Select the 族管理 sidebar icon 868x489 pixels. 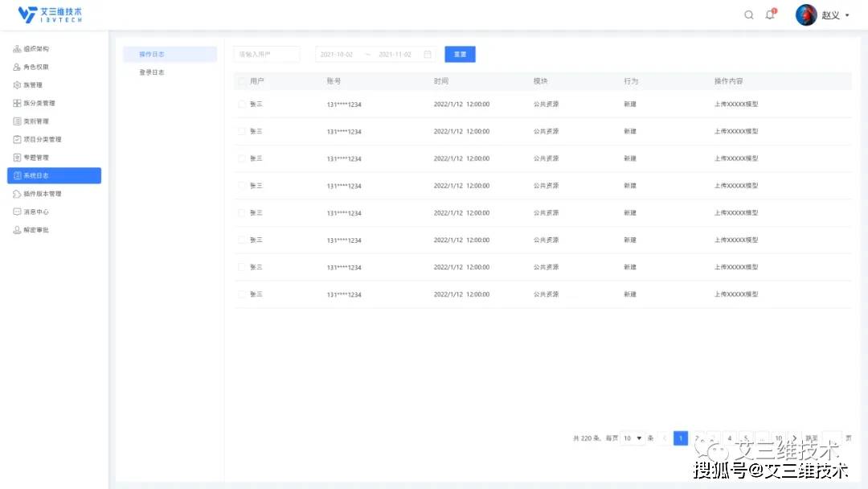pos(17,85)
